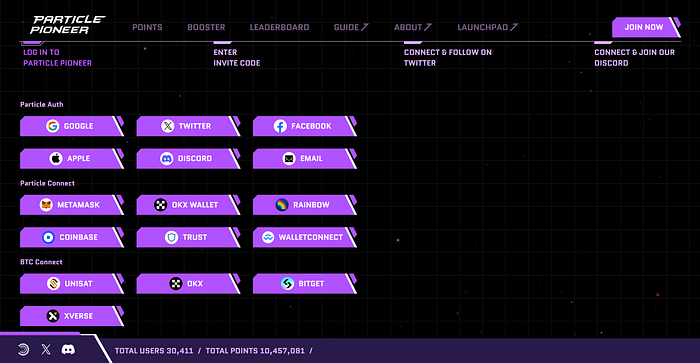Choose Apple login option
Viewport: 700px width, 363px height.
pyautogui.click(x=71, y=159)
